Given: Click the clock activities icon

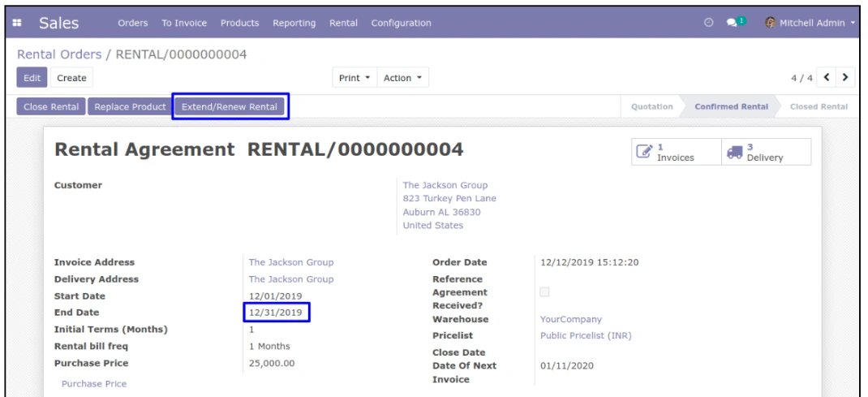Looking at the screenshot, I should click(707, 23).
